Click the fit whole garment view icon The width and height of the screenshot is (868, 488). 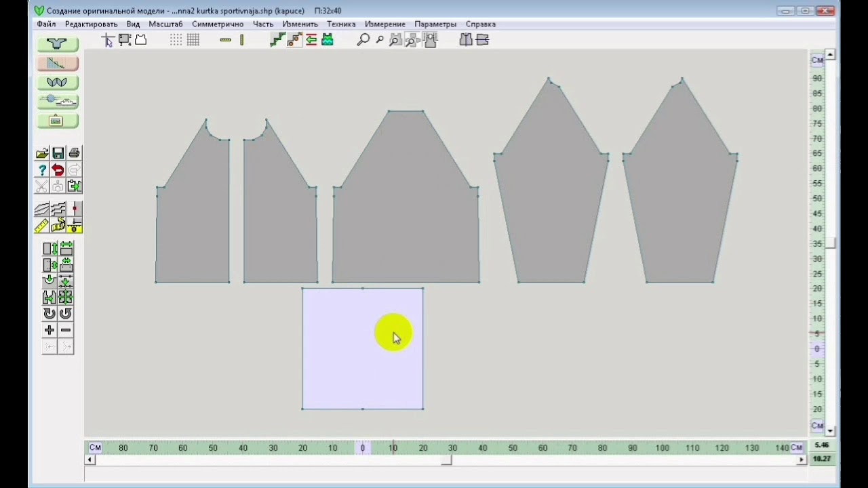click(430, 40)
